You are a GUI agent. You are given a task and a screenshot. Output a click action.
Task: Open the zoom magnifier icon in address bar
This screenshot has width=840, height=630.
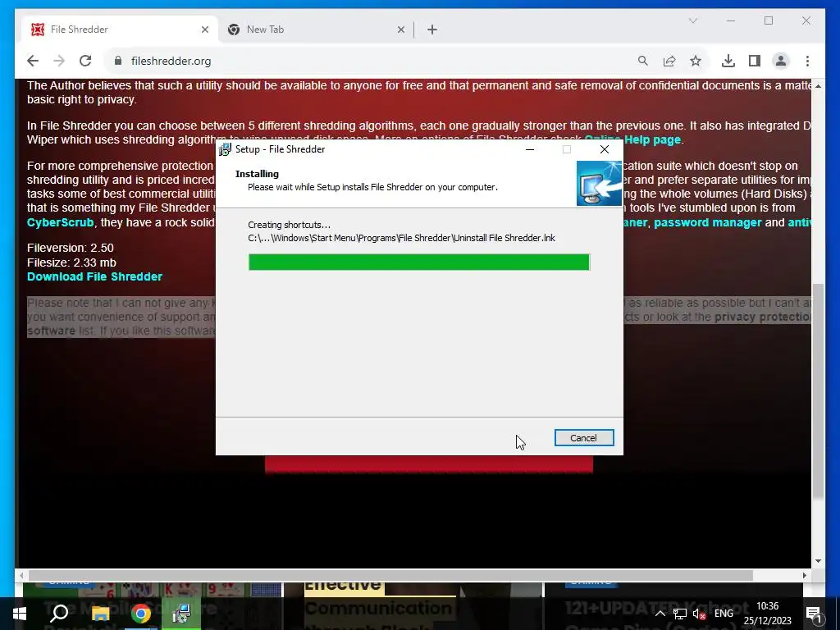click(x=643, y=61)
